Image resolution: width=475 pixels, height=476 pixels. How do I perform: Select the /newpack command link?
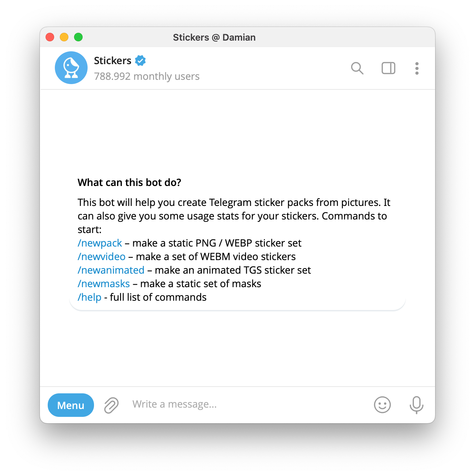pos(100,243)
